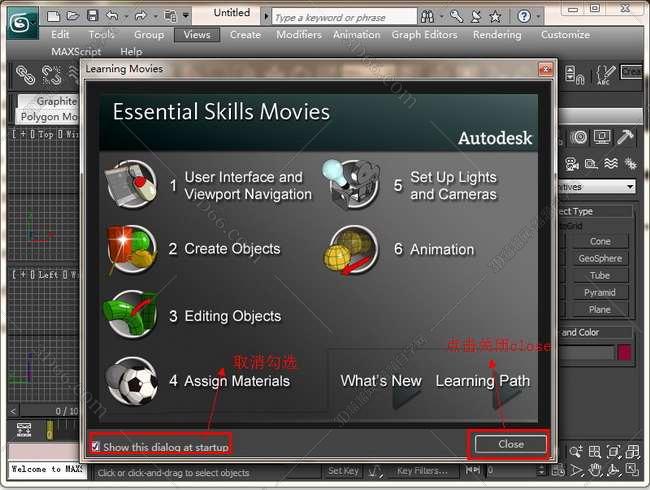This screenshot has height=490, width=650.
Task: Click the Communication Center satellite icon
Action: [476, 17]
